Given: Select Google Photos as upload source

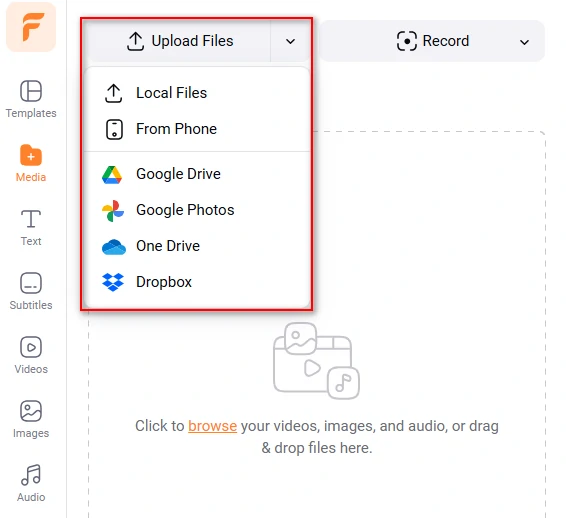Looking at the screenshot, I should coord(197,210).
